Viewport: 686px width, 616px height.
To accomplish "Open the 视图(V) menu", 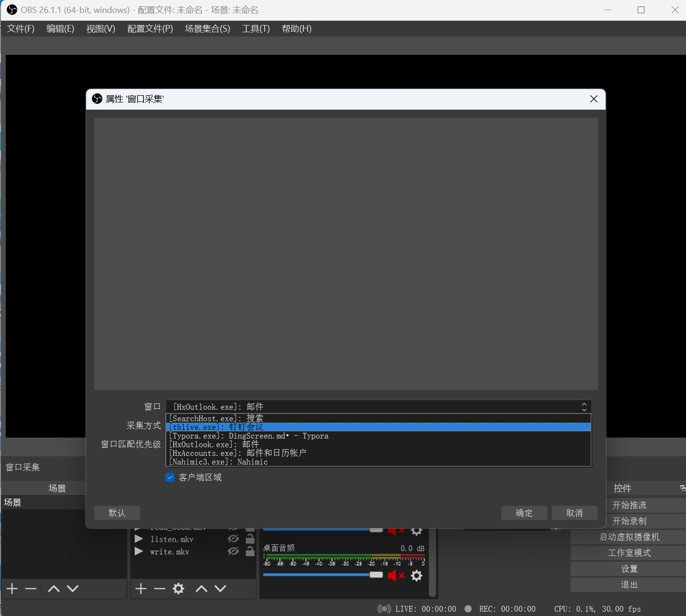I will click(101, 29).
